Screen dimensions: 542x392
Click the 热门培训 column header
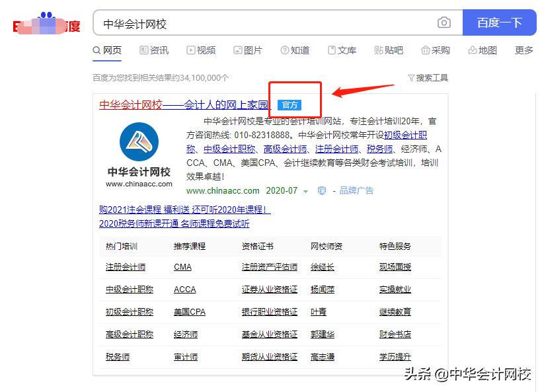coord(122,247)
